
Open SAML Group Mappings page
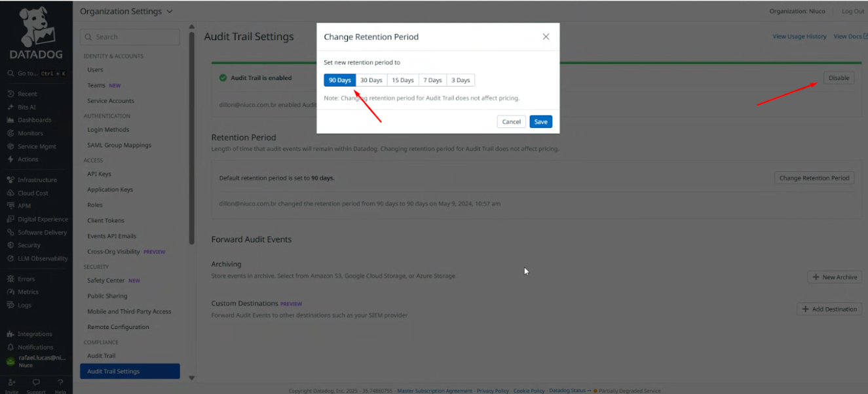point(119,145)
